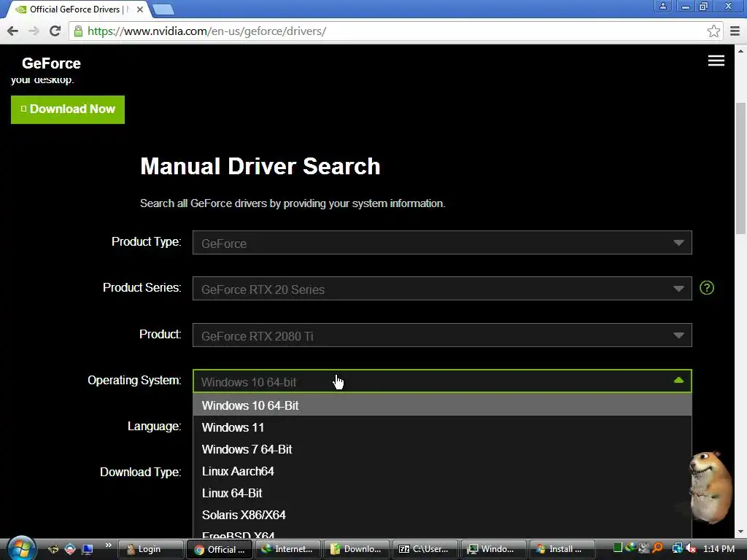
Task: Expand the quick launch chevron on taskbar
Action: [108, 545]
